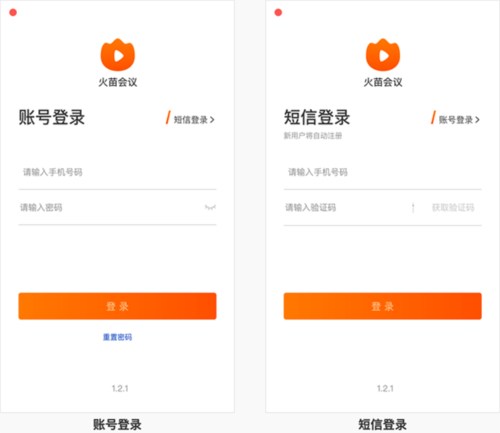Click the 1.2.1 version label in SMS login

pyautogui.click(x=385, y=388)
